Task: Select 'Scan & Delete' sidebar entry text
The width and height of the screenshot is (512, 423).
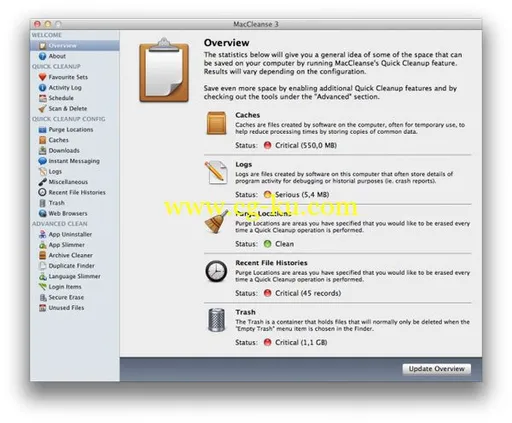Action: (x=68, y=109)
